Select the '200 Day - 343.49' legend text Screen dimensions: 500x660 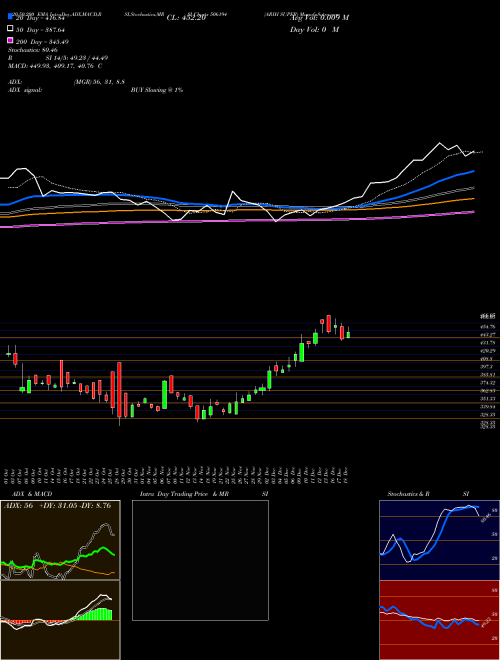42,42
